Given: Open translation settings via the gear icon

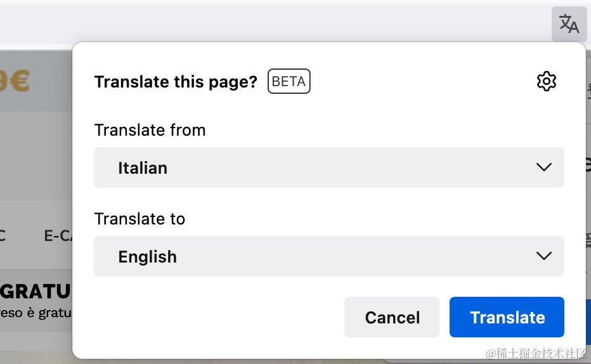Looking at the screenshot, I should tap(546, 81).
